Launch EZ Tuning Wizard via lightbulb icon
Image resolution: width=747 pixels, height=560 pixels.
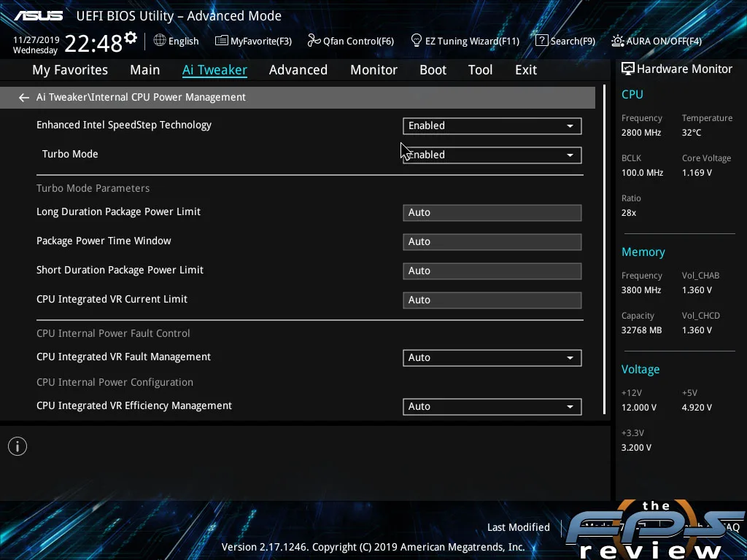coord(417,41)
